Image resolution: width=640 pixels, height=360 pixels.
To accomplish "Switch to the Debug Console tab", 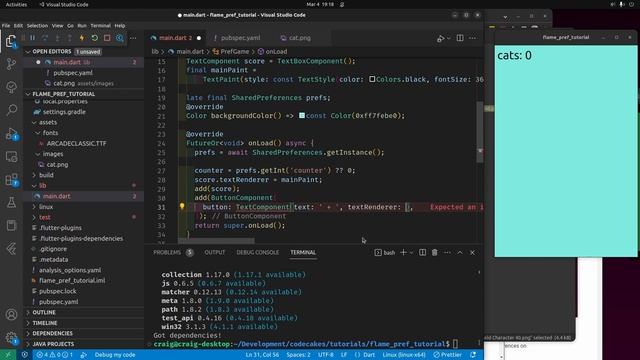I will 258,253.
